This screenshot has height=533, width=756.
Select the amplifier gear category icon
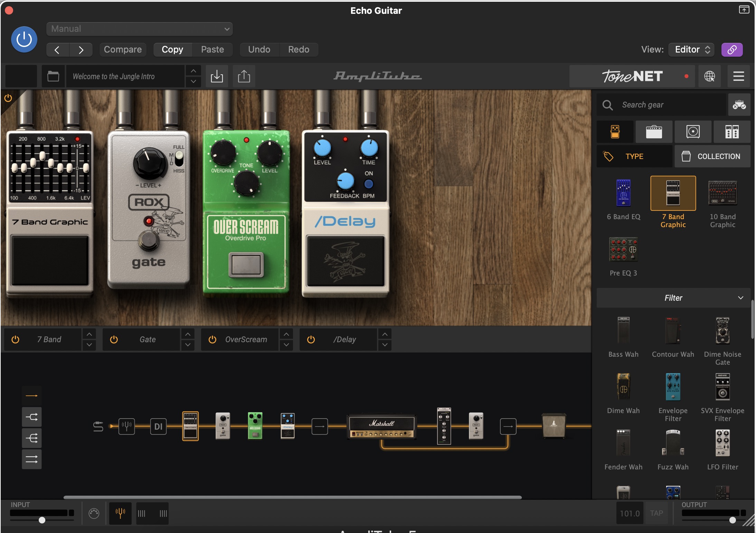(654, 132)
